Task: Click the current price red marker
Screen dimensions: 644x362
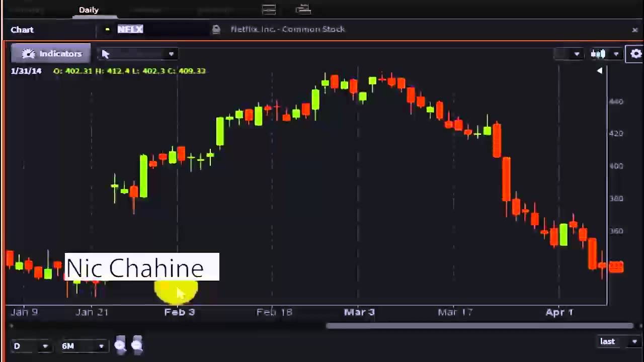Action: (x=616, y=267)
